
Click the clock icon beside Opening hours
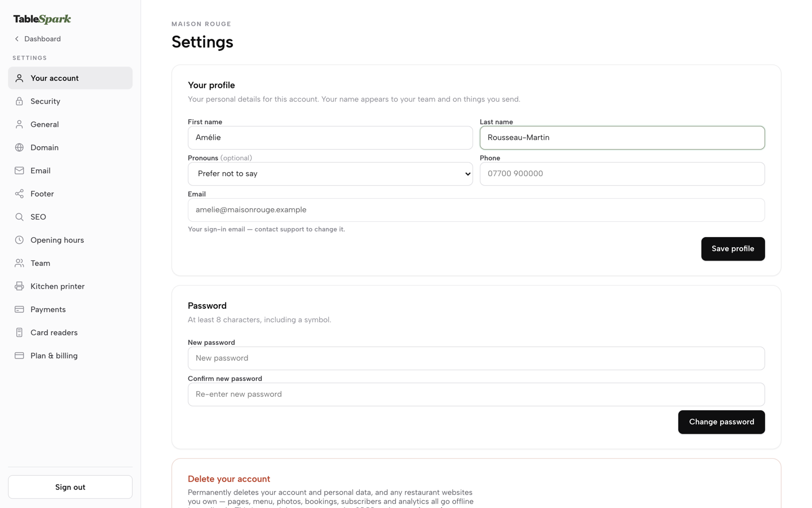click(x=19, y=240)
